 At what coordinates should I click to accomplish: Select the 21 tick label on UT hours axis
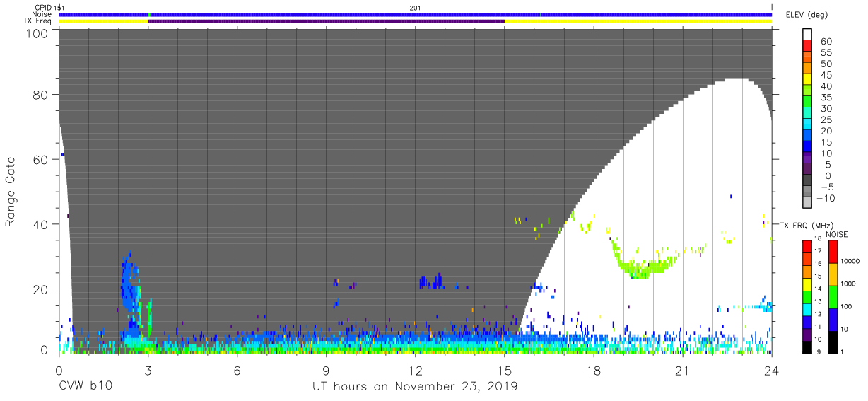pos(682,371)
